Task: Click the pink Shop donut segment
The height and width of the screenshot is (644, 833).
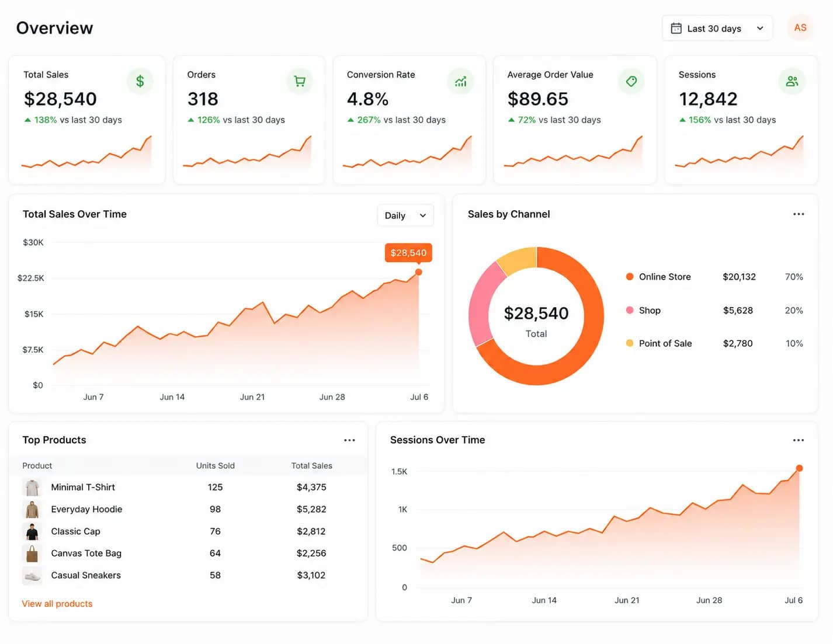Action: coord(480,304)
